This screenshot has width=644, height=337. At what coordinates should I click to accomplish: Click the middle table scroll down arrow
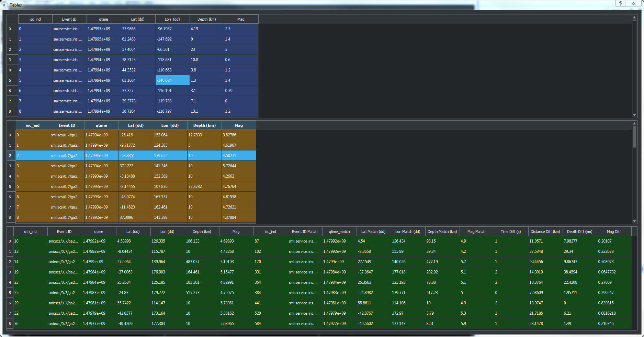point(634,221)
